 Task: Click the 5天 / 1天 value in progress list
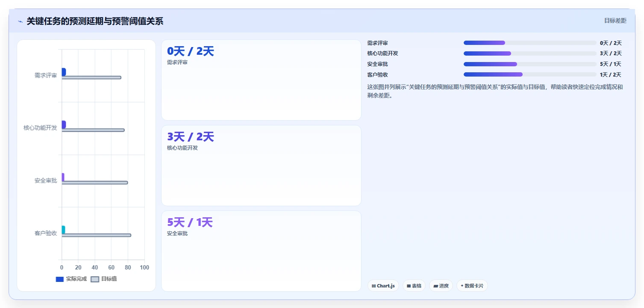coord(611,64)
